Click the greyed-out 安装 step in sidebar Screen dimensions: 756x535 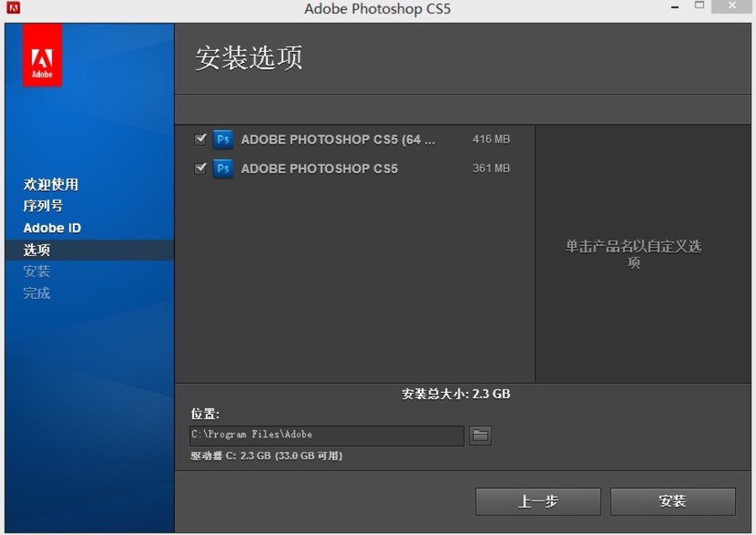pyautogui.click(x=37, y=271)
